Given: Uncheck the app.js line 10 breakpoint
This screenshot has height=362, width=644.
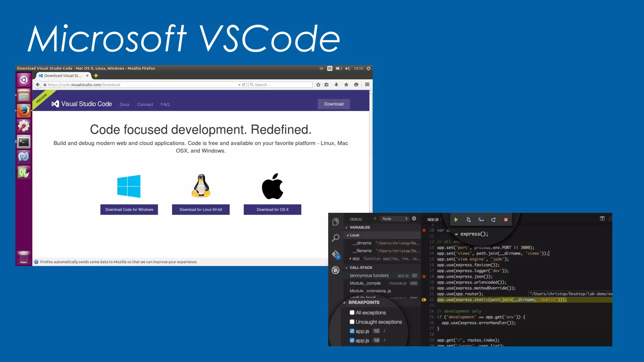Looking at the screenshot, I should point(352,331).
